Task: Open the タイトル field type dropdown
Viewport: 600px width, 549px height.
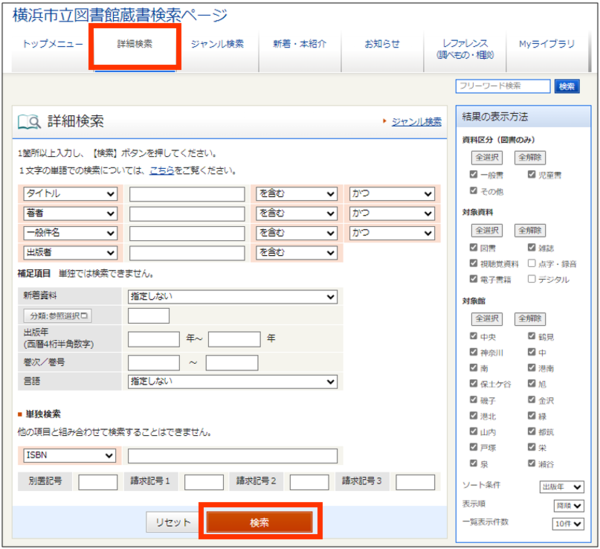Action: 70,193
